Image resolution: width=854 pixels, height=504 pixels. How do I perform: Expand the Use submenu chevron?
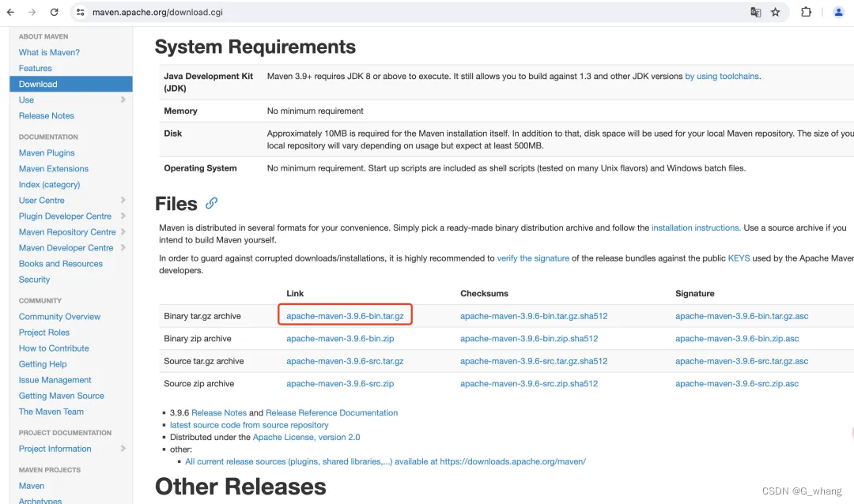pos(123,100)
